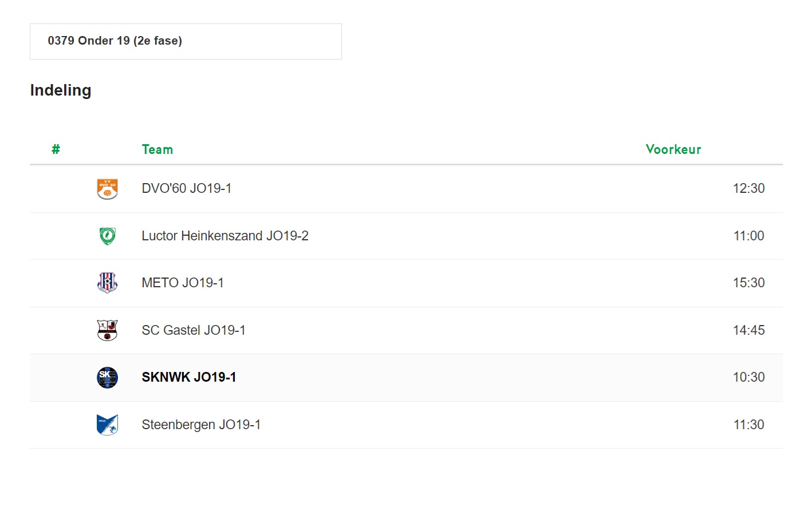Open team Luctor Heinkenszand JO19-2
812x511 pixels.
click(x=225, y=236)
